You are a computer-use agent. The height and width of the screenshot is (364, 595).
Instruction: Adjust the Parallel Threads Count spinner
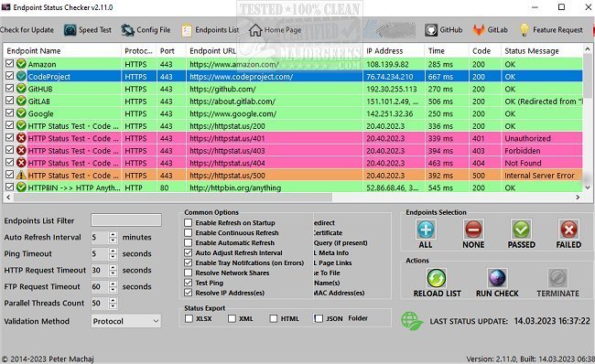(113, 304)
